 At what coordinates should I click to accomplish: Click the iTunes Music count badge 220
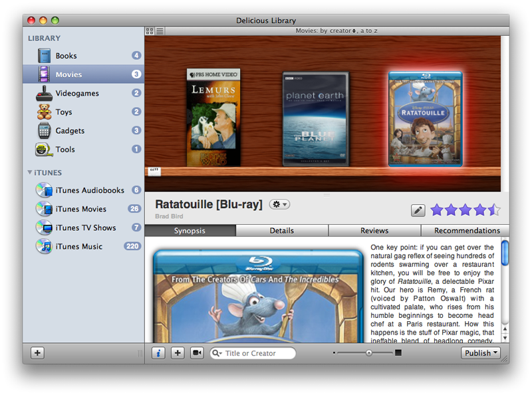coord(132,246)
